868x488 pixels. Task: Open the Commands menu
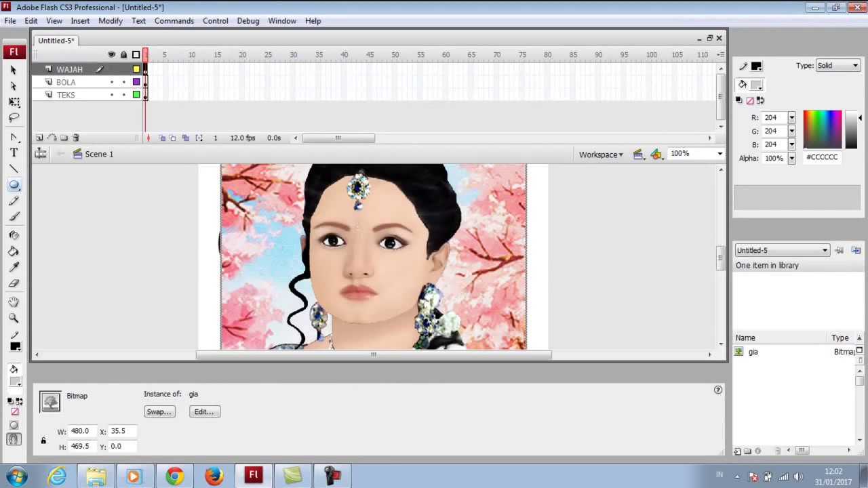174,21
